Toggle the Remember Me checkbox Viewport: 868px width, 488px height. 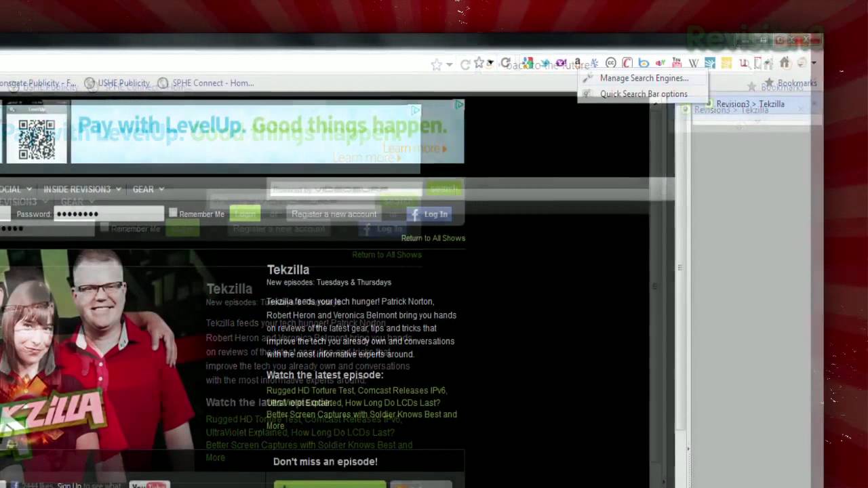(x=174, y=213)
